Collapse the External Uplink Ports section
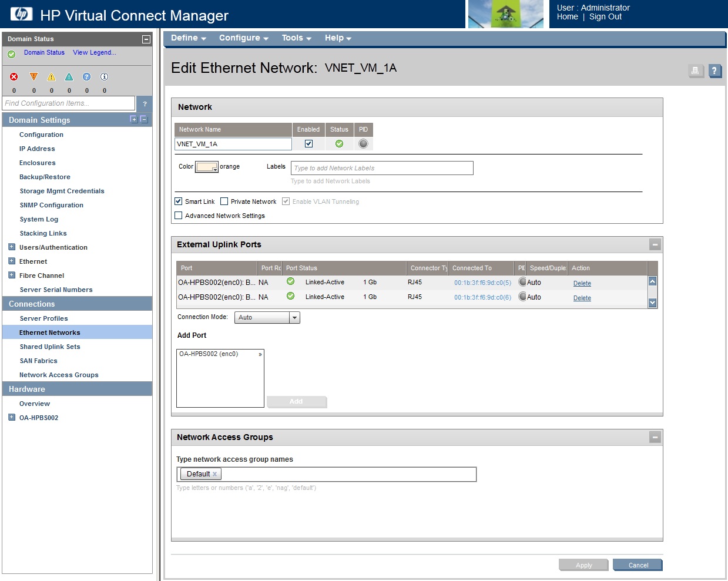The image size is (728, 581). 655,244
